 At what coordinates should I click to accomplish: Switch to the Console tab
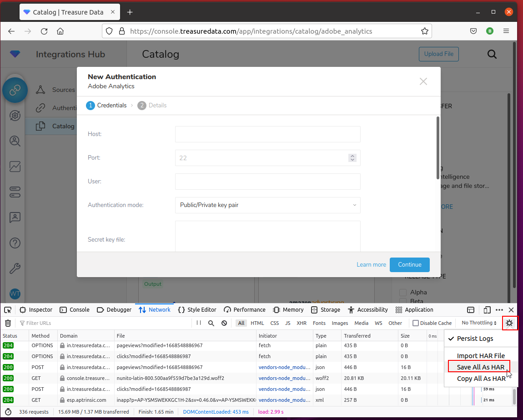point(75,310)
